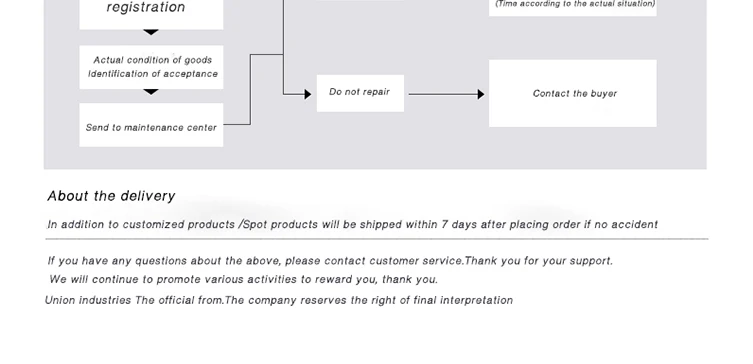753x364 pixels.
Task: Click the 'Actual condition of goods' box
Action: click(151, 67)
